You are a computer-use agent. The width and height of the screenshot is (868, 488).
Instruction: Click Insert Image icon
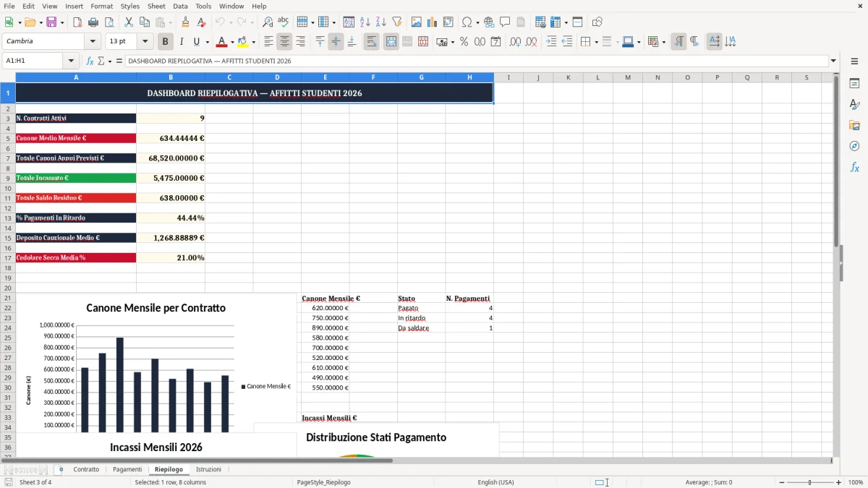click(x=417, y=22)
